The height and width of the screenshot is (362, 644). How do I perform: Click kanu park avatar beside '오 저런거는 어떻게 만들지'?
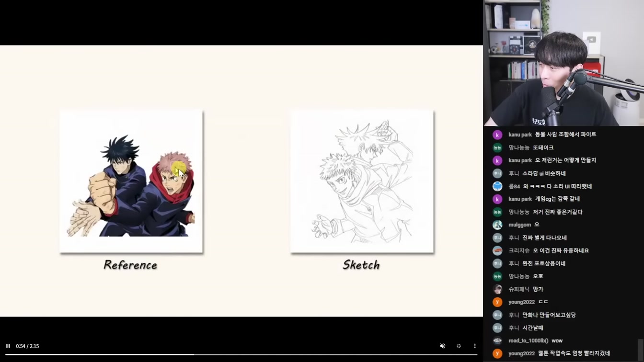tap(497, 160)
